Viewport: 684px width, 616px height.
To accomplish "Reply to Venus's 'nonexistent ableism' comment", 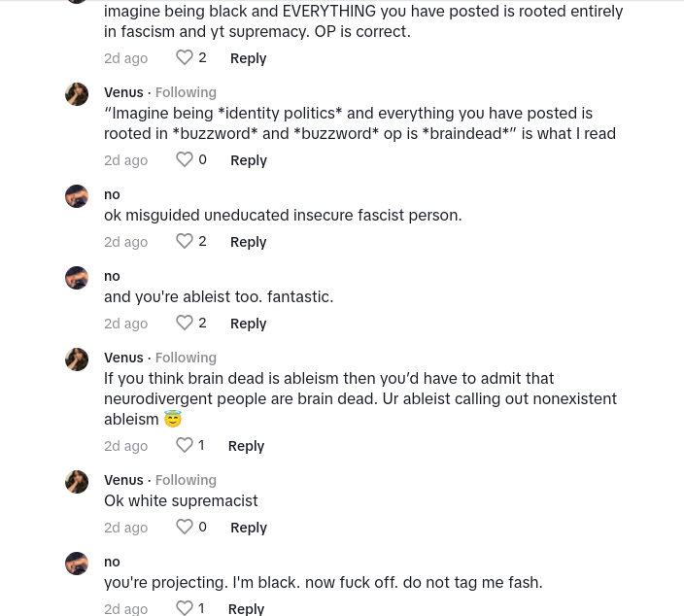I will (246, 446).
